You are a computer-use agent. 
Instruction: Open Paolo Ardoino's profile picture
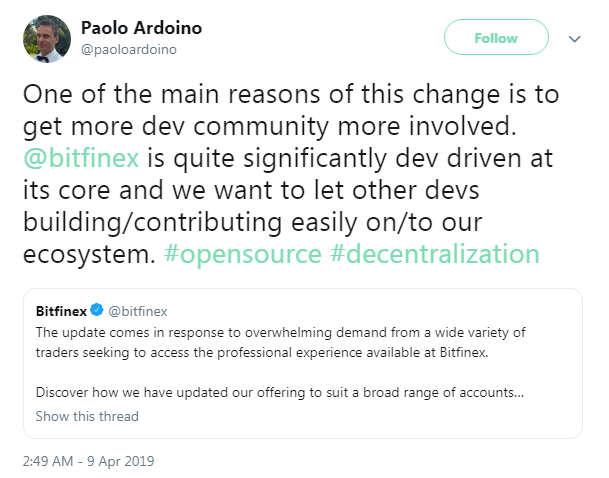44,38
